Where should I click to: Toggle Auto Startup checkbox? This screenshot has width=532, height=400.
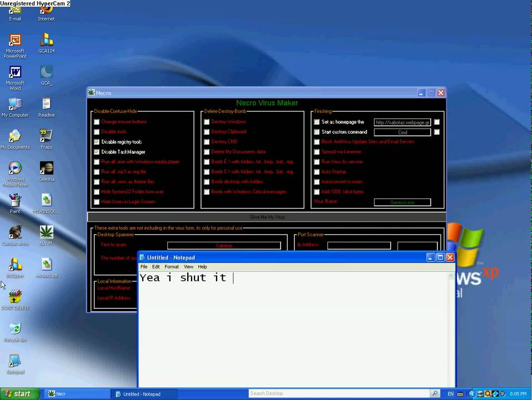click(x=317, y=172)
